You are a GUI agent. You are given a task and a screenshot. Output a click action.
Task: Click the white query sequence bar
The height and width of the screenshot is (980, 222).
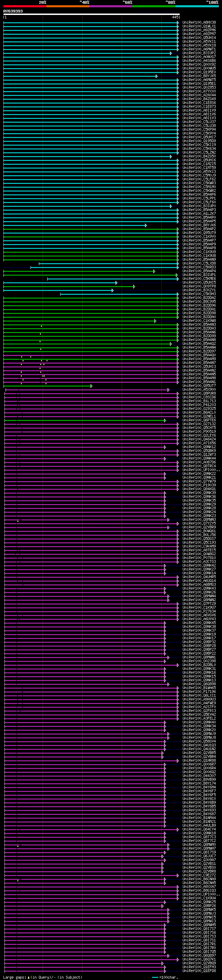tap(92, 14)
